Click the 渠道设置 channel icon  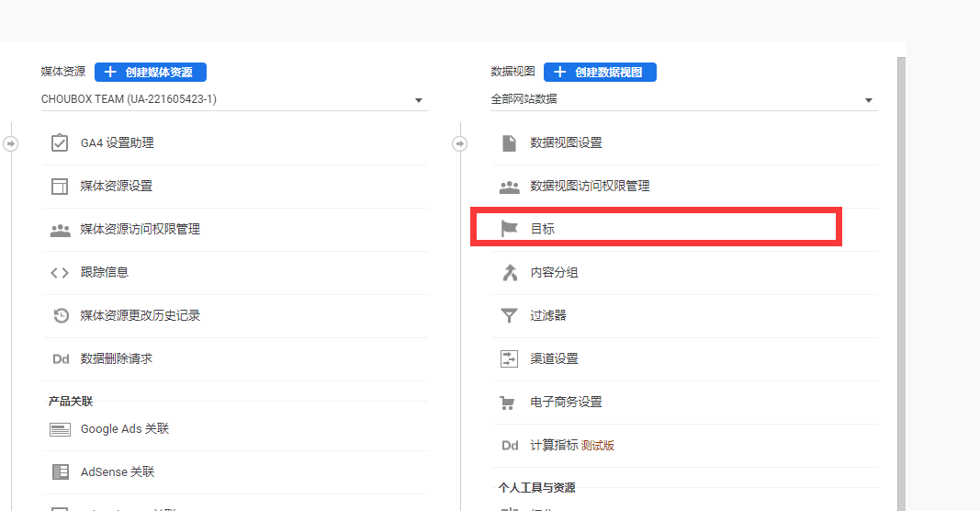[509, 359]
